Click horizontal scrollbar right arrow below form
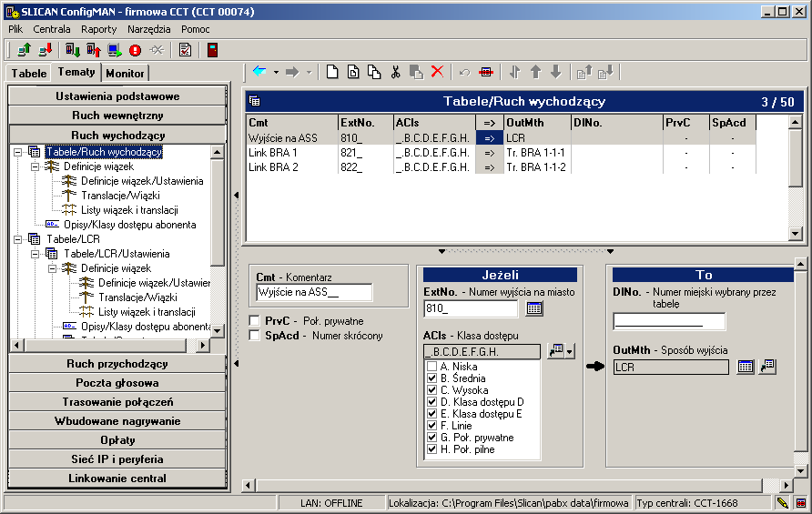This screenshot has height=514, width=812. [787, 485]
